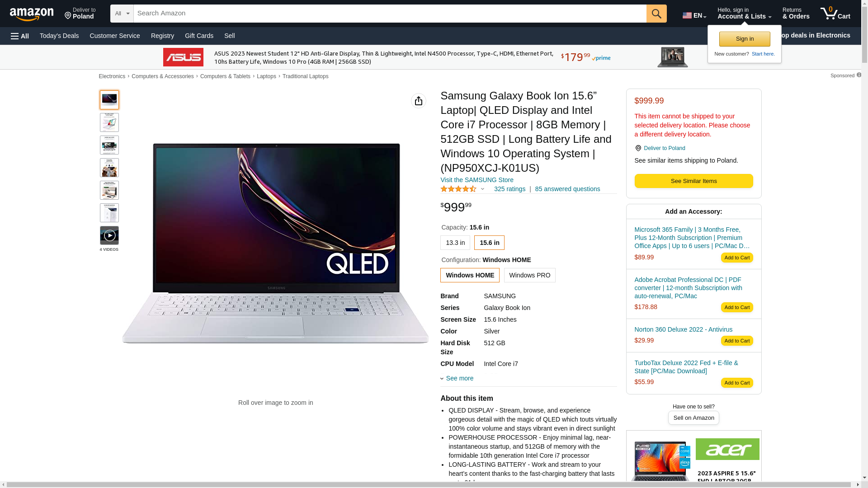Viewport: 868px width, 488px height.
Task: Play the product videos thumbnail
Action: coord(109,235)
